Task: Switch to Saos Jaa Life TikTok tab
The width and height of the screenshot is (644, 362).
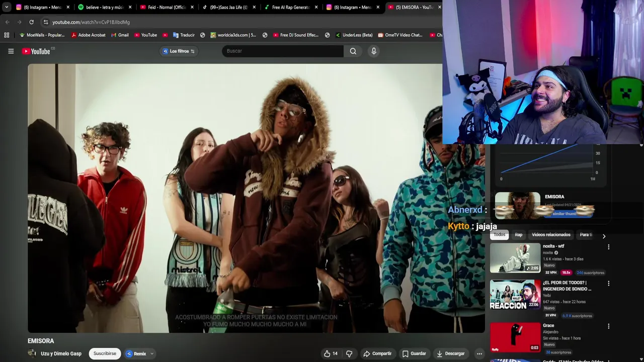Action: [228, 7]
